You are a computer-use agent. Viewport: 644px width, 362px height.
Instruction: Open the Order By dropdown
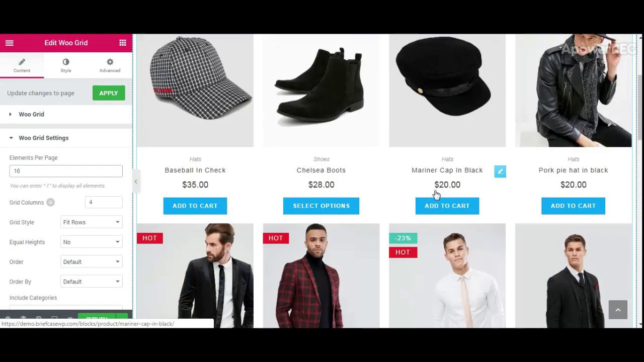pyautogui.click(x=91, y=282)
